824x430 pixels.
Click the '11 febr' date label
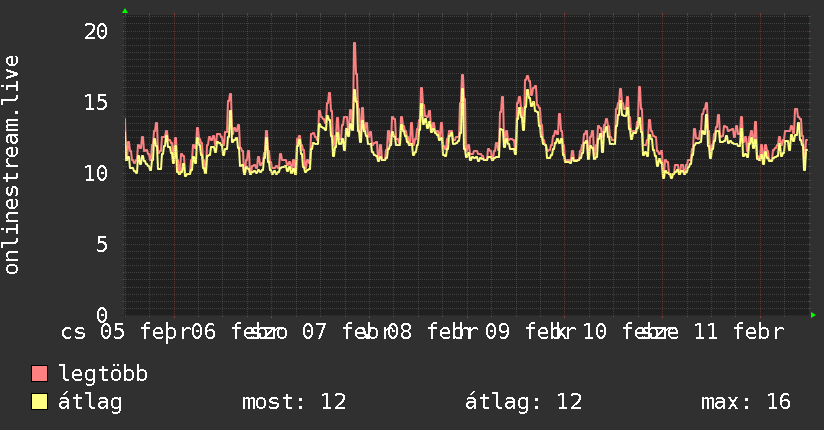tap(739, 332)
